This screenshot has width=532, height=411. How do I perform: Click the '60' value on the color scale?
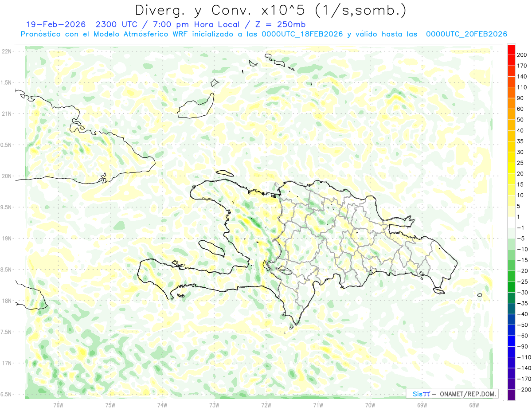pos(520,109)
